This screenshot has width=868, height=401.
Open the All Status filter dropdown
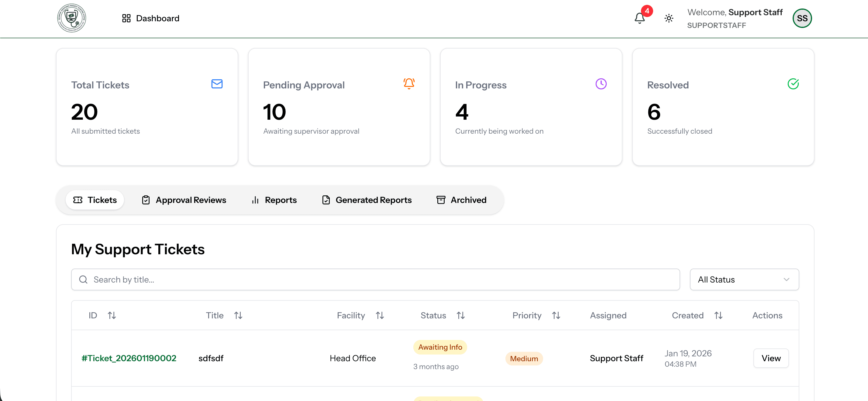tap(744, 279)
